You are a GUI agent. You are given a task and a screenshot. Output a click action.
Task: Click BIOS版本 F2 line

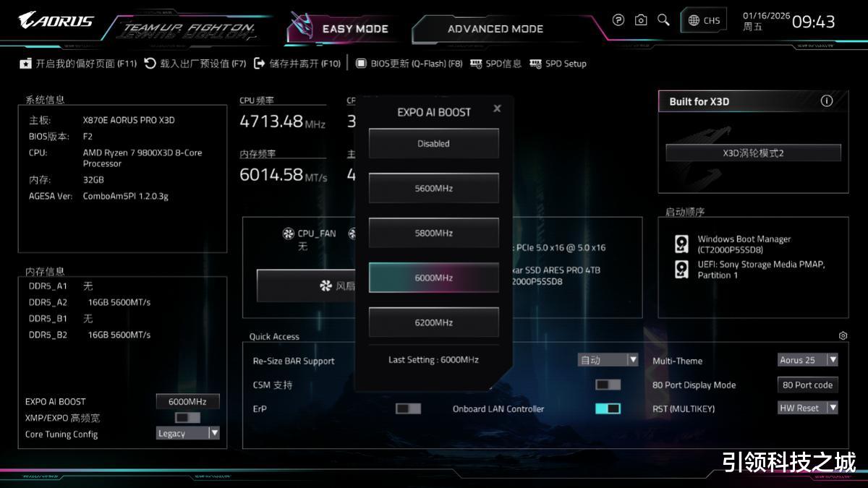tap(61, 136)
